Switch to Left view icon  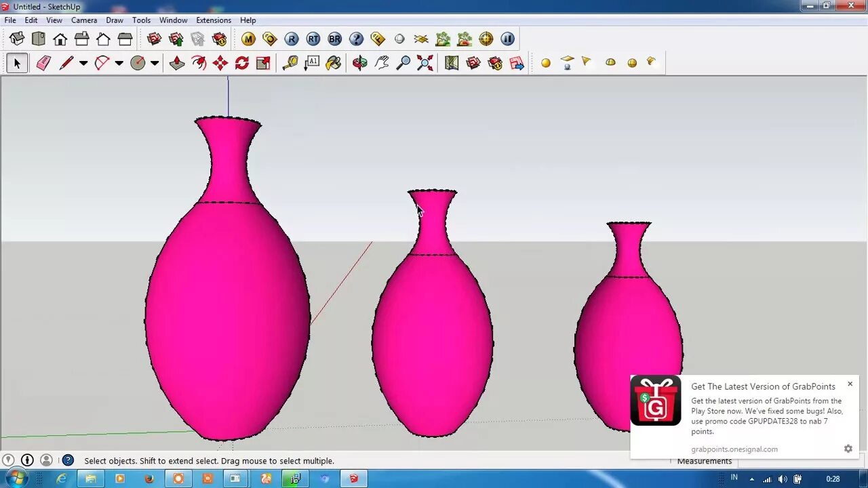click(x=125, y=39)
